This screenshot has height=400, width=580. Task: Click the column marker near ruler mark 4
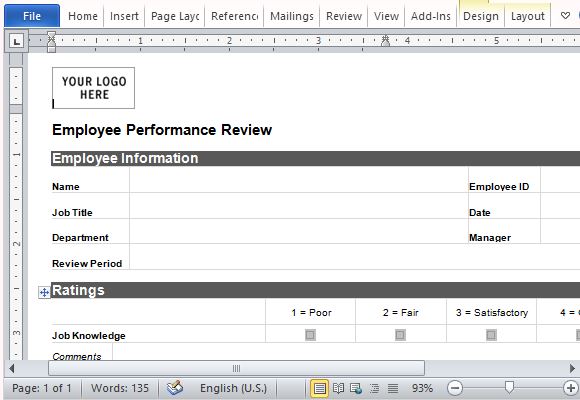pyautogui.click(x=385, y=40)
